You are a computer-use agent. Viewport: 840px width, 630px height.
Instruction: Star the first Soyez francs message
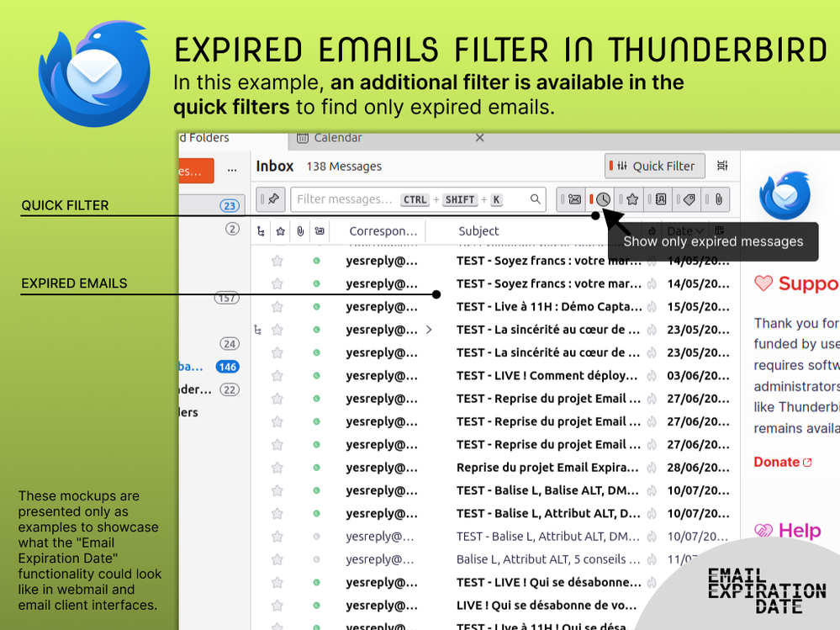(277, 261)
